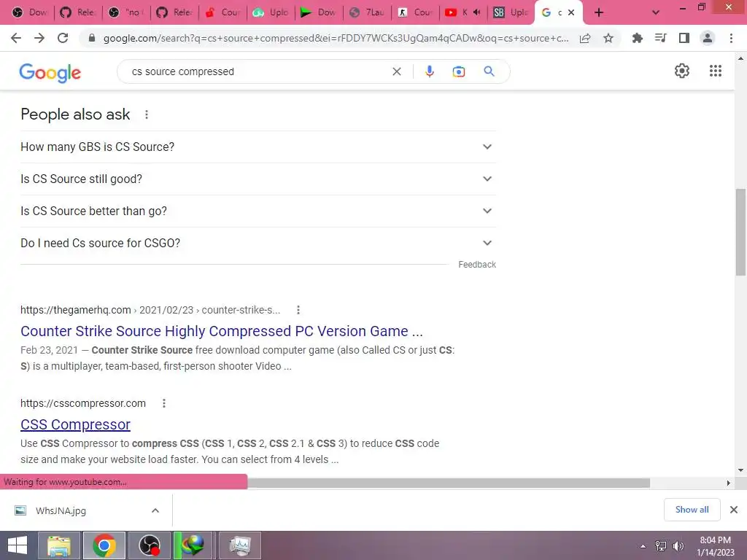The image size is (747, 560).
Task: Open the system monitor taskbar icon
Action: point(240,545)
